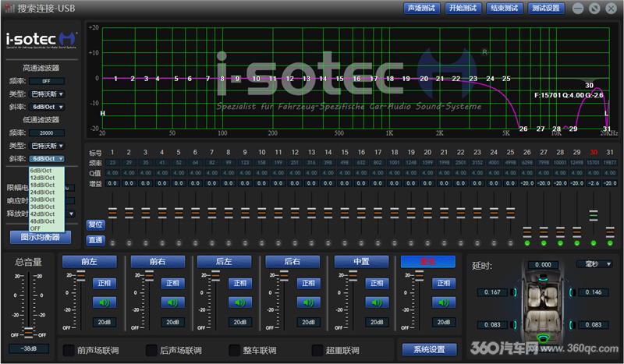Click the front-right delay field 0.146
The width and height of the screenshot is (624, 364).
[x=594, y=292]
